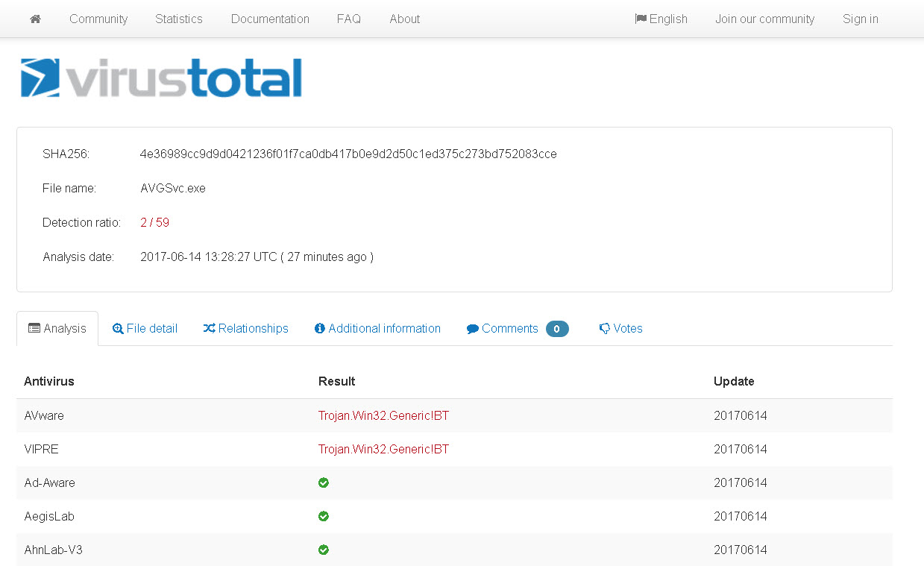Viewport: 924px width, 566px height.
Task: Open the FAQ page
Action: [x=349, y=19]
